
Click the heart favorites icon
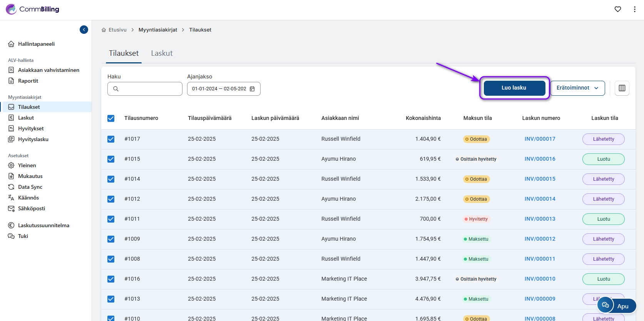618,9
